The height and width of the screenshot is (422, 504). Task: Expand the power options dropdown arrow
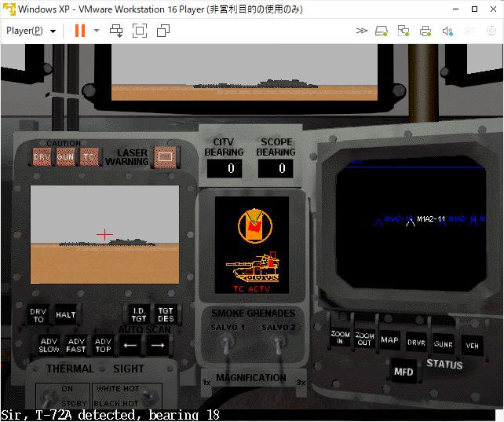click(x=97, y=31)
